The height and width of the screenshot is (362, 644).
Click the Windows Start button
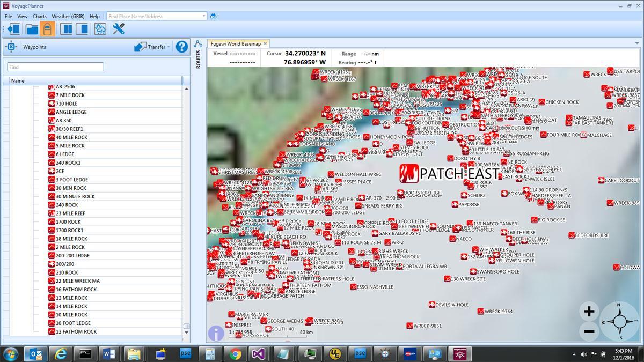(11, 353)
